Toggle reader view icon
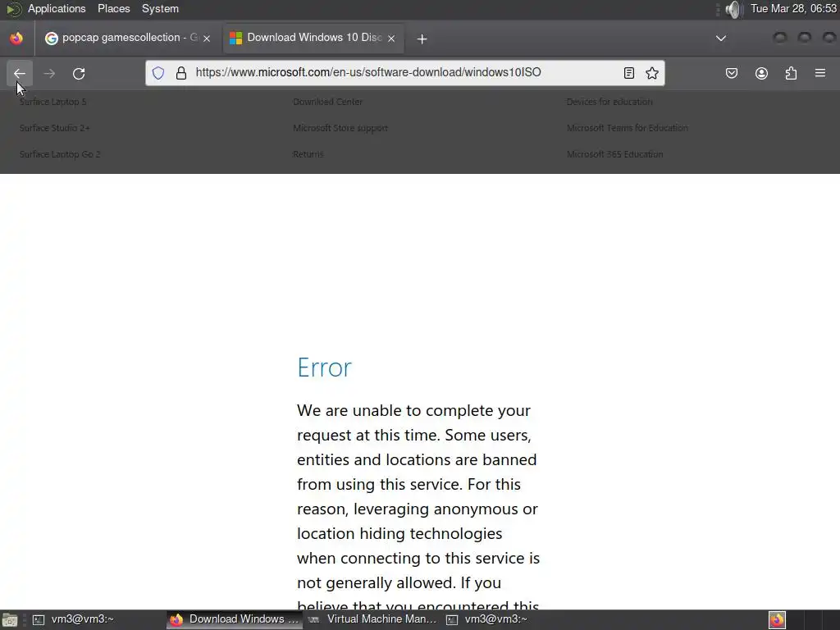The image size is (840, 630). tap(629, 73)
